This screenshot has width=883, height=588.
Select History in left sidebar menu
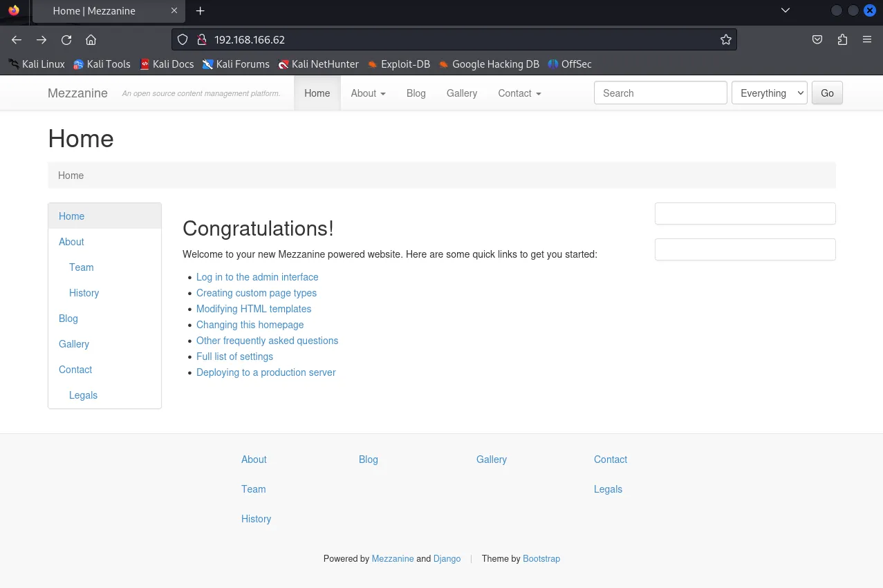point(104,293)
